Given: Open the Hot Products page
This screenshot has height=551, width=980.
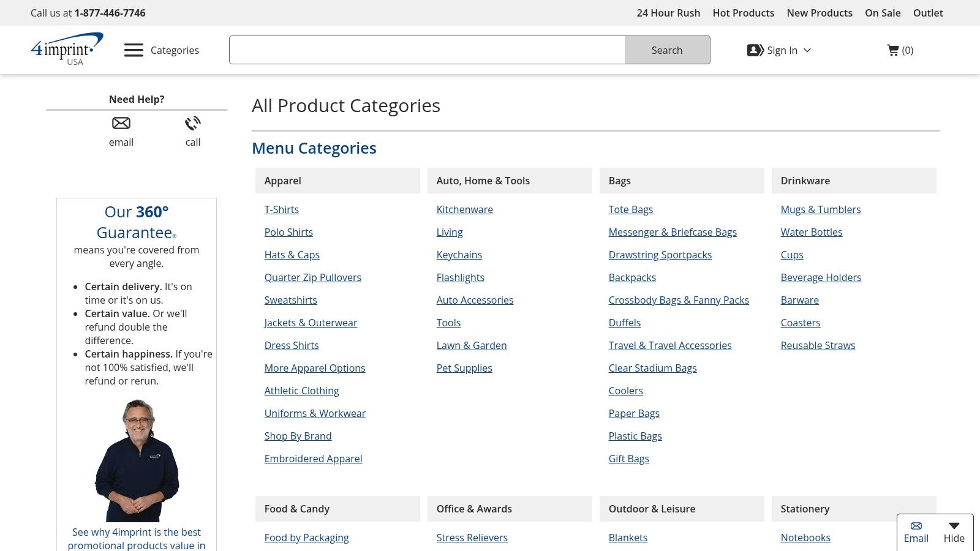Looking at the screenshot, I should click(743, 13).
